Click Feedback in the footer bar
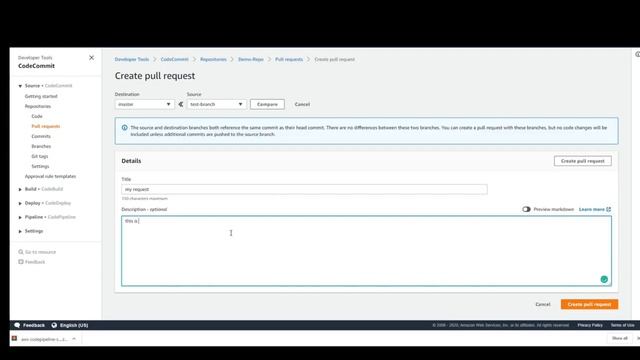The image size is (640, 360). [x=34, y=325]
